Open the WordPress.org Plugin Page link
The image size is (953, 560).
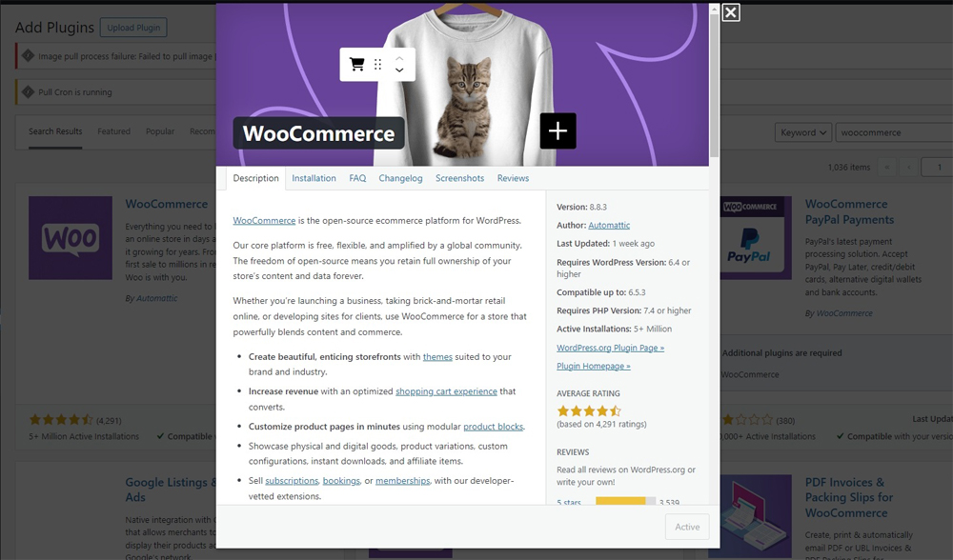610,348
